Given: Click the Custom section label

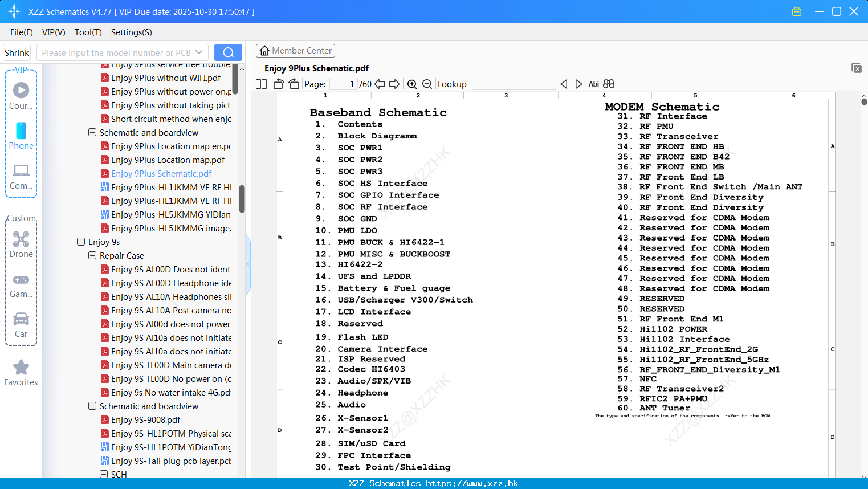Looking at the screenshot, I should (22, 218).
